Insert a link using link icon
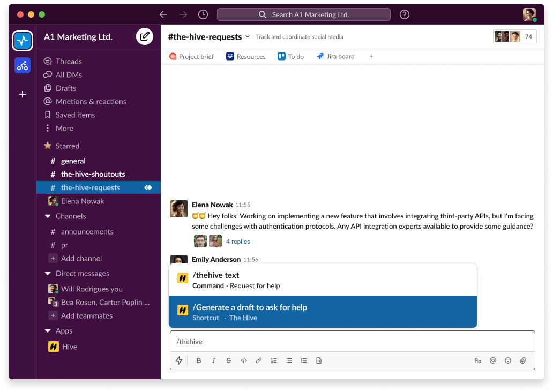 pyautogui.click(x=259, y=360)
